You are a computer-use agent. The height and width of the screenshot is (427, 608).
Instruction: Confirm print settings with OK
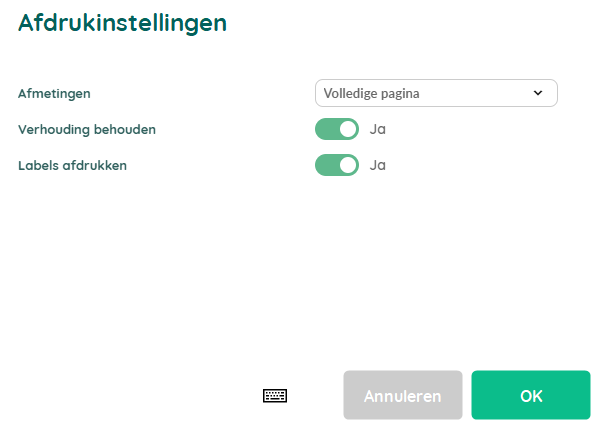coord(531,395)
